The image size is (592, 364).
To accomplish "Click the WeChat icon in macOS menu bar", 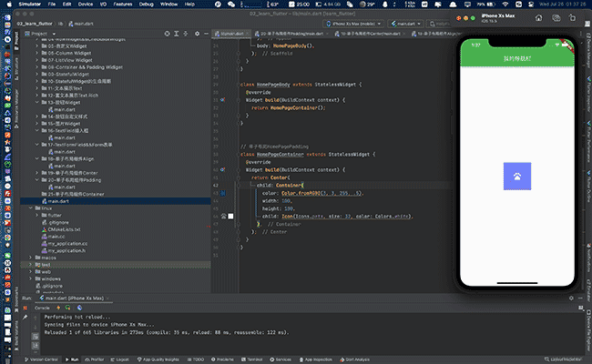I will (x=231, y=5).
